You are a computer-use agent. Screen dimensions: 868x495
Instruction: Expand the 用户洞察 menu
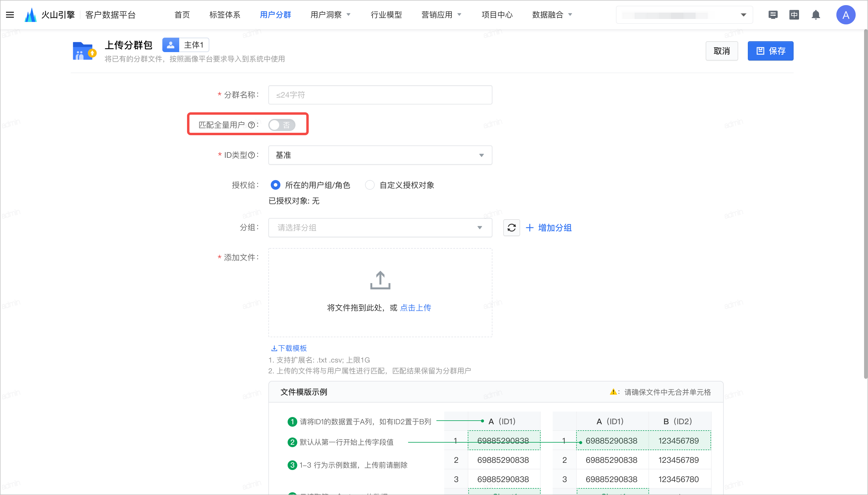(x=330, y=15)
